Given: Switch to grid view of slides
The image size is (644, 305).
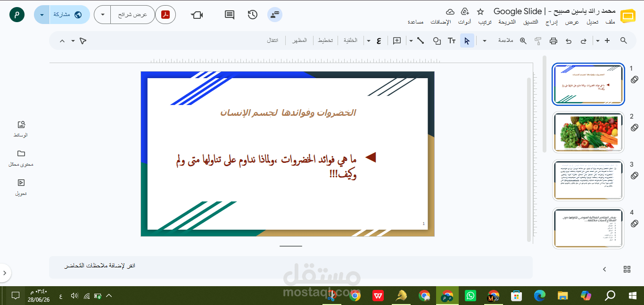Looking at the screenshot, I should coord(627,269).
